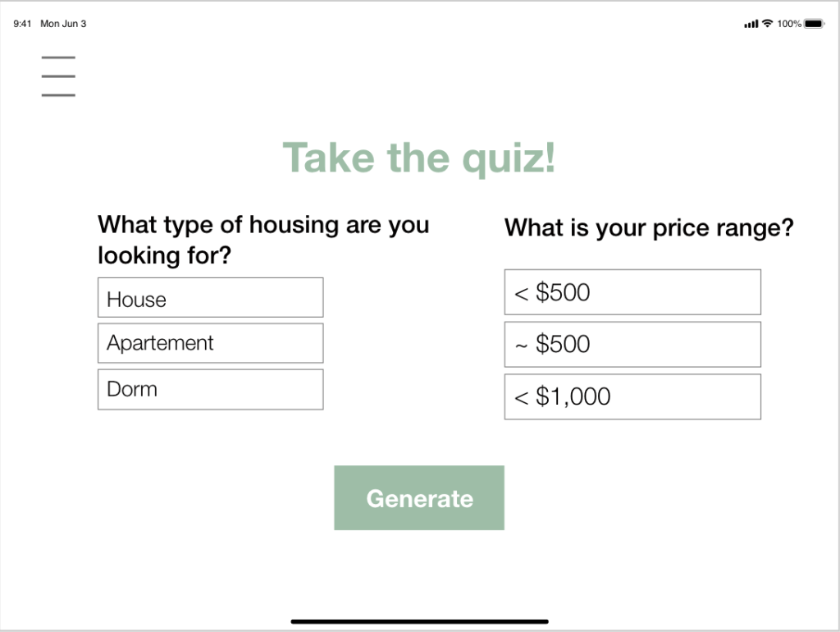Select the < $500 price range
The image size is (840, 632).
point(632,292)
